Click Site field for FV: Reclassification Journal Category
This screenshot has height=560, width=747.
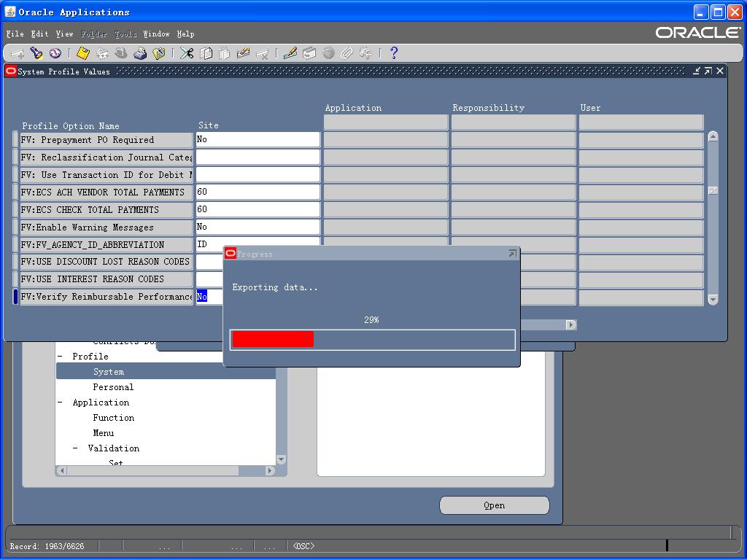point(258,157)
